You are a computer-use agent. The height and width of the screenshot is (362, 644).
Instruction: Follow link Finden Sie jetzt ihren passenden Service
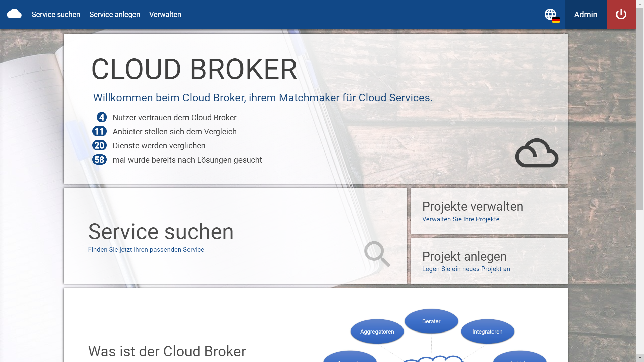[x=146, y=250]
